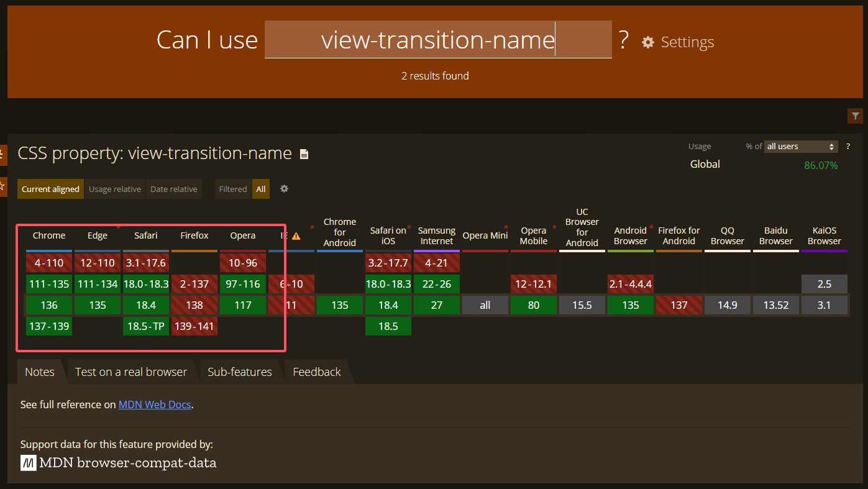Screen dimensions: 868x489
Task: Click the Settings link in header
Action: tap(687, 42)
